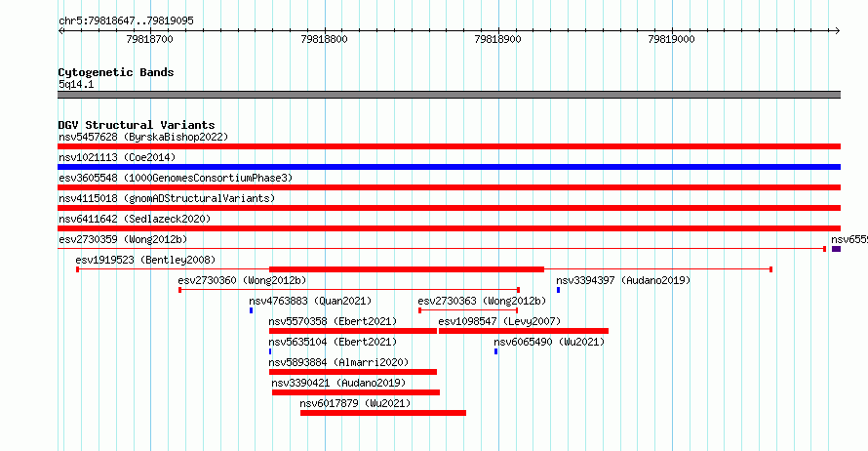Select the blue nsv1021113 Coe2014 variant bar

[x=449, y=167]
